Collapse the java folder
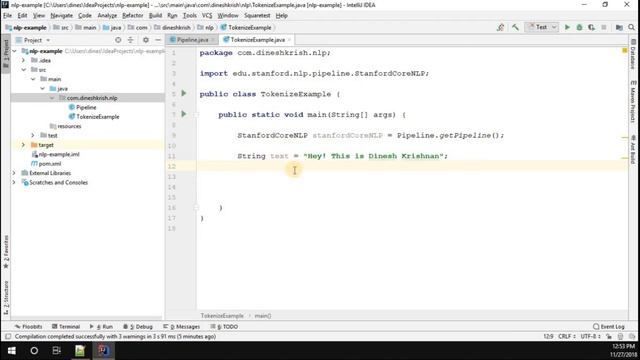The height and width of the screenshot is (360, 640). tap(42, 89)
